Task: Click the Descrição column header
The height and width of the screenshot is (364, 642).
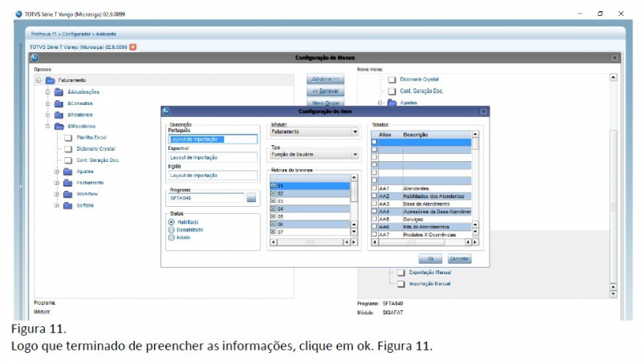Action: click(x=416, y=135)
